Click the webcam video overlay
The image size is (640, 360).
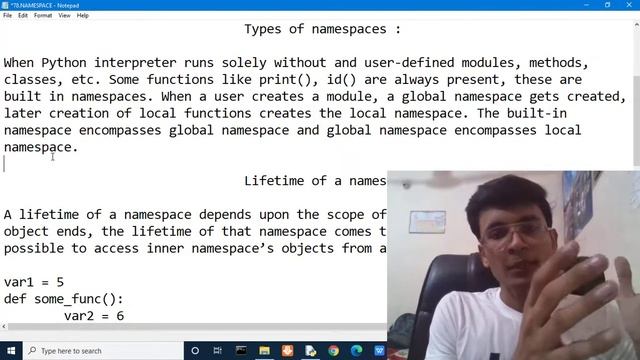point(513,265)
